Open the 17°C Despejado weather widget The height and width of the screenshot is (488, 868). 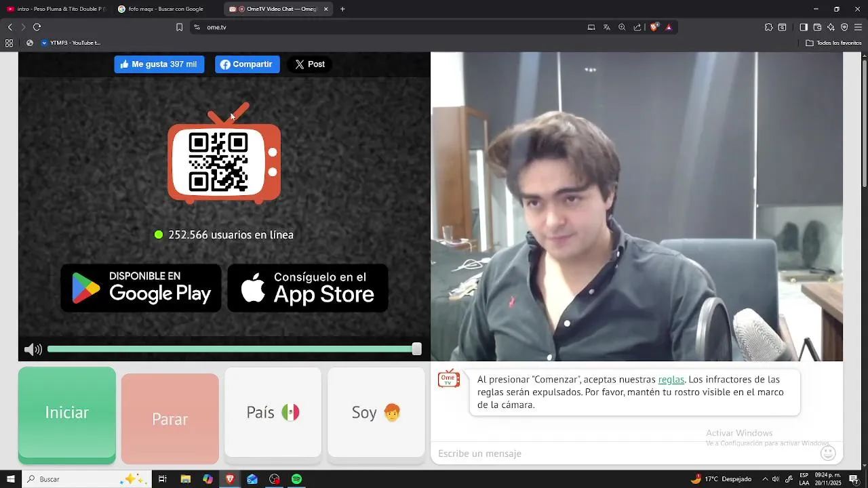tap(721, 479)
